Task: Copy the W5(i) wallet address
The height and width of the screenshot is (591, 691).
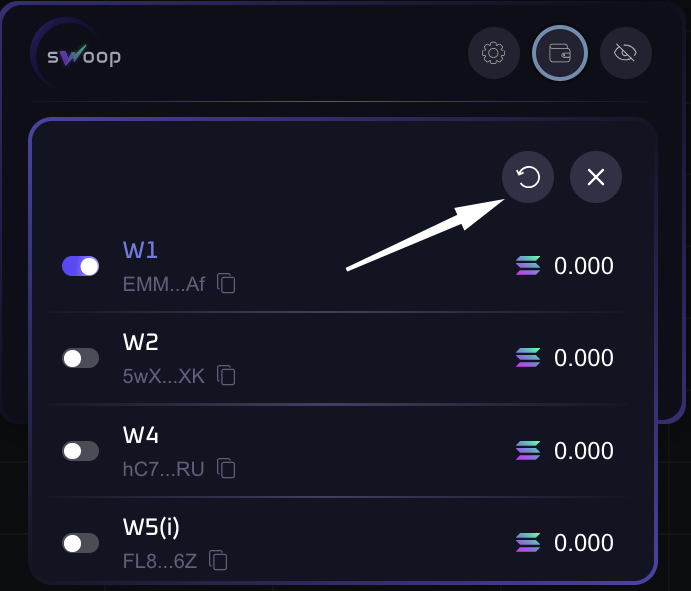Action: point(218,560)
